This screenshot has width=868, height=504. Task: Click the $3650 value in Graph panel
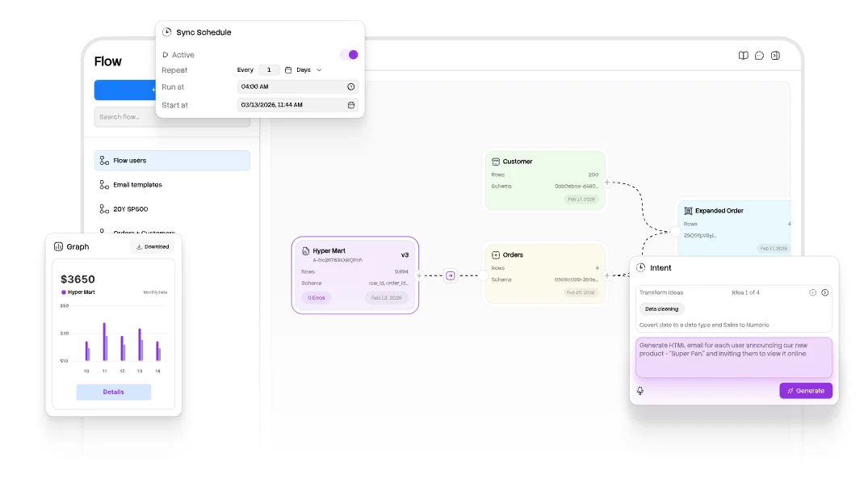point(78,279)
